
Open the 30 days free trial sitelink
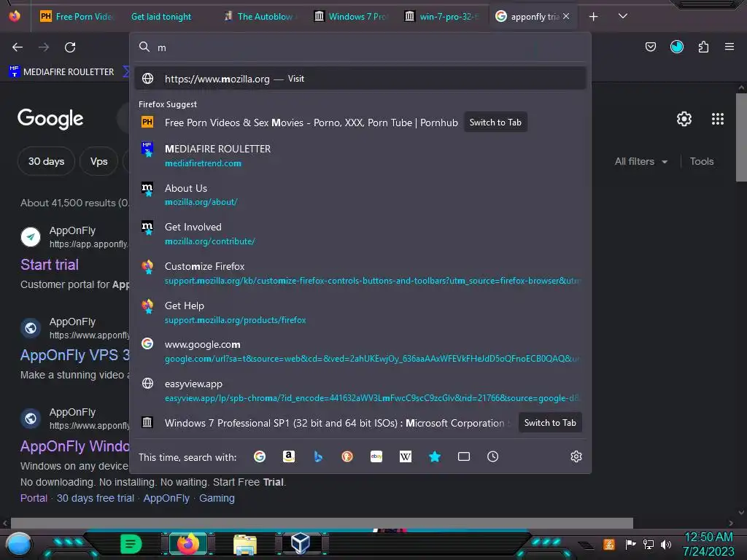coord(96,498)
